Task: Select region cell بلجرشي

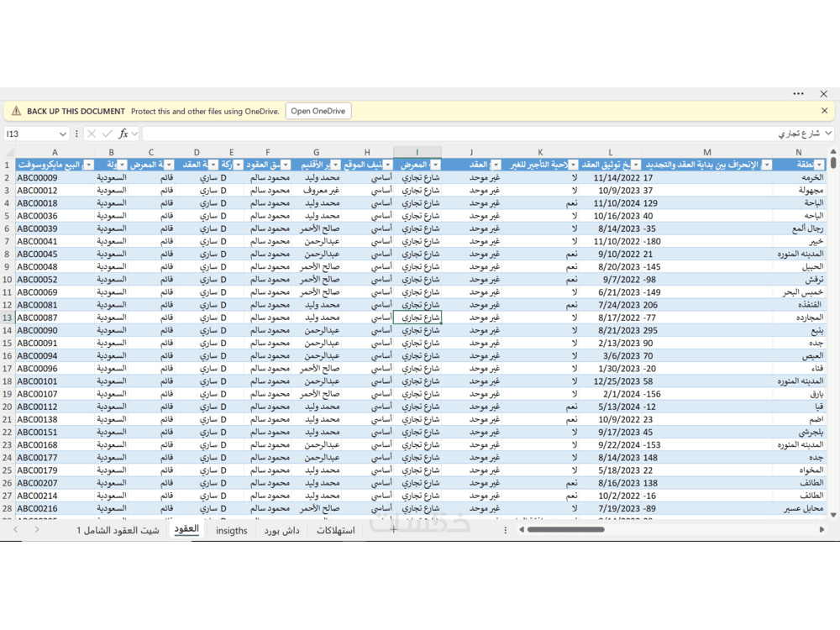Action: click(800, 433)
